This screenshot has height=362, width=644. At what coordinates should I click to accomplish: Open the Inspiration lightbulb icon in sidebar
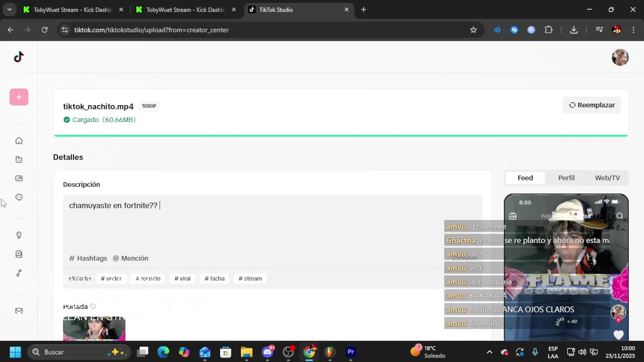click(19, 235)
